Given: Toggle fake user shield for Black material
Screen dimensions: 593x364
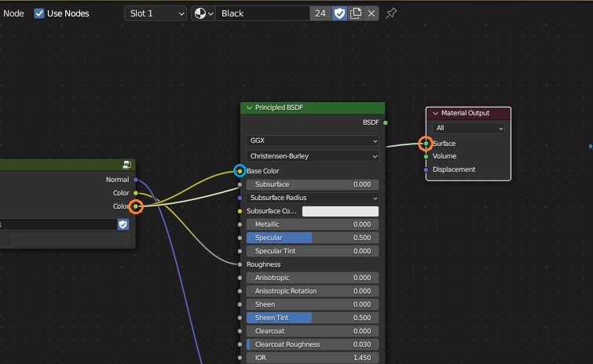Looking at the screenshot, I should tap(339, 13).
